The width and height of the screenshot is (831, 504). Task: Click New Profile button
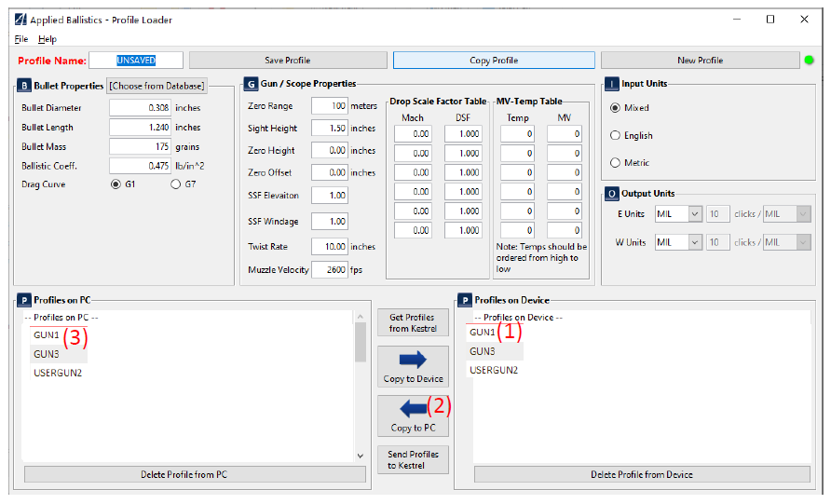[x=700, y=61]
